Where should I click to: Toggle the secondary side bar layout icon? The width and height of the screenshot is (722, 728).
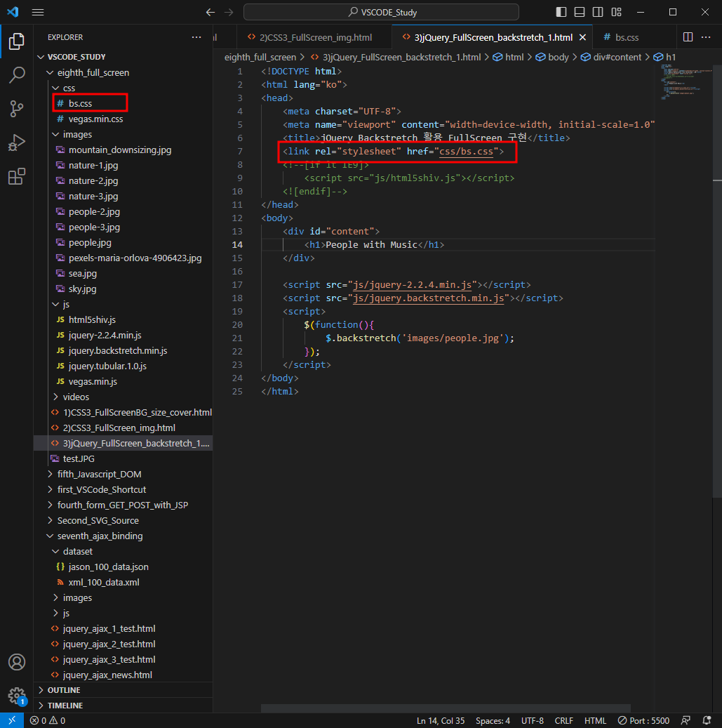pyautogui.click(x=598, y=12)
